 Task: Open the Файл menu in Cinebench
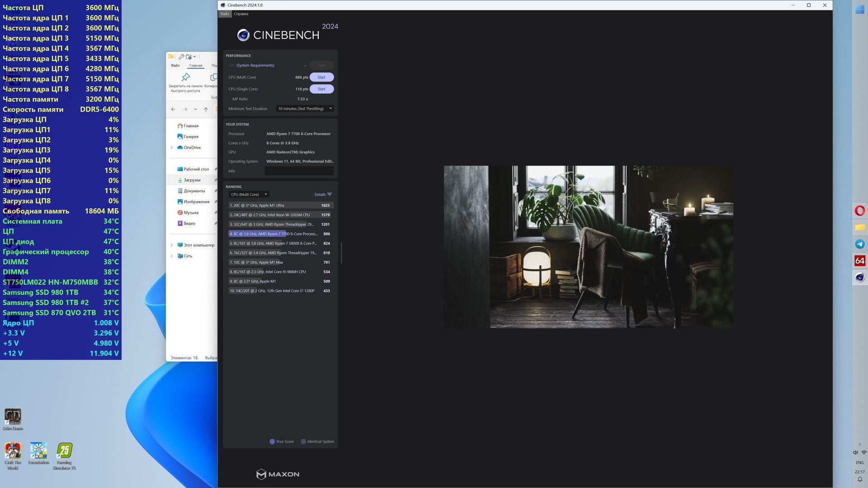(225, 14)
